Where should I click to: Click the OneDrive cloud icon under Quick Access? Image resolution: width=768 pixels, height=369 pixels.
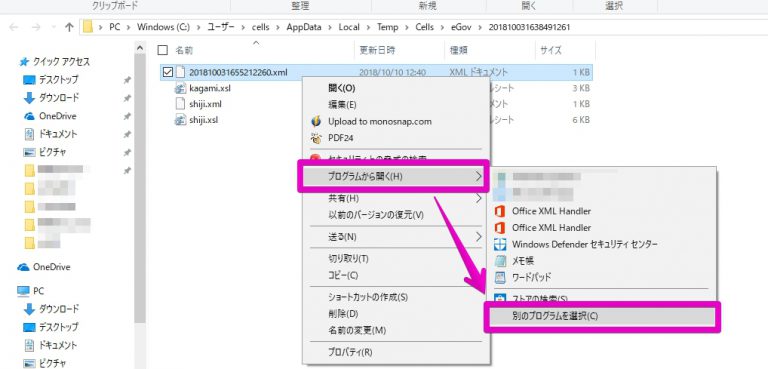(29, 117)
